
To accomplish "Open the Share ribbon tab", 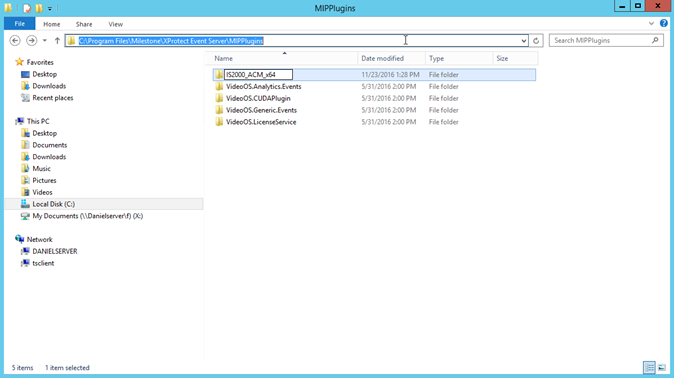I will [x=84, y=24].
